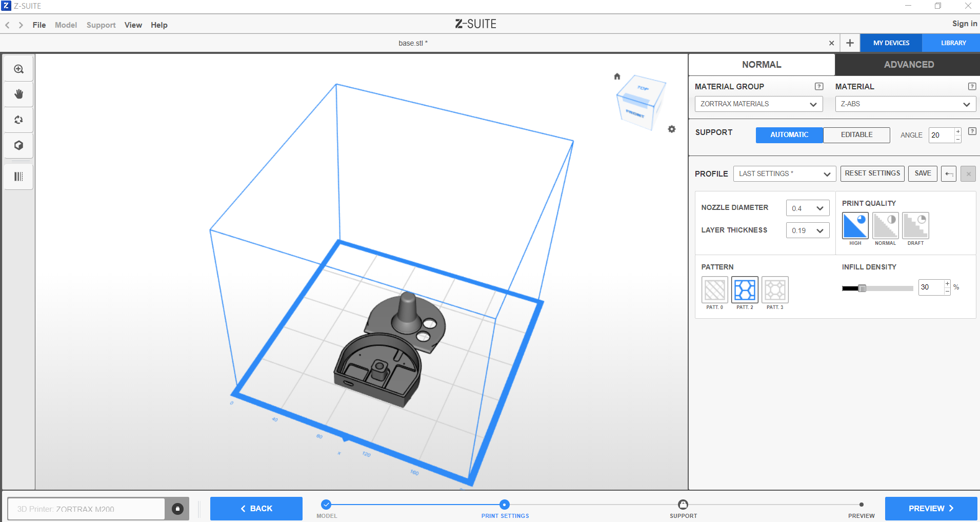This screenshot has width=980, height=522.
Task: Open the Layer Thickness dropdown
Action: point(808,230)
